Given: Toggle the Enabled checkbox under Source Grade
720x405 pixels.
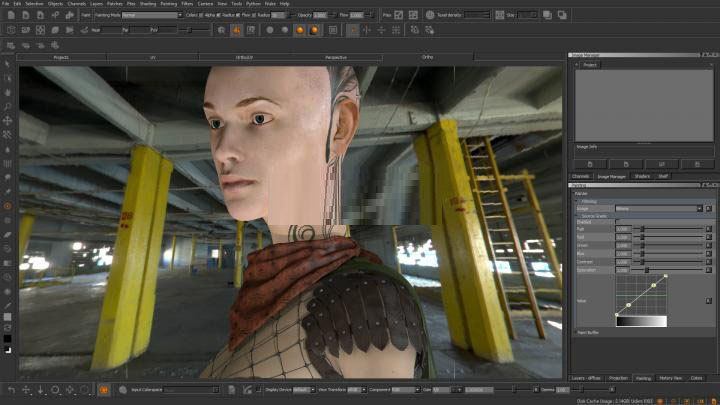Looking at the screenshot, I should click(x=618, y=222).
